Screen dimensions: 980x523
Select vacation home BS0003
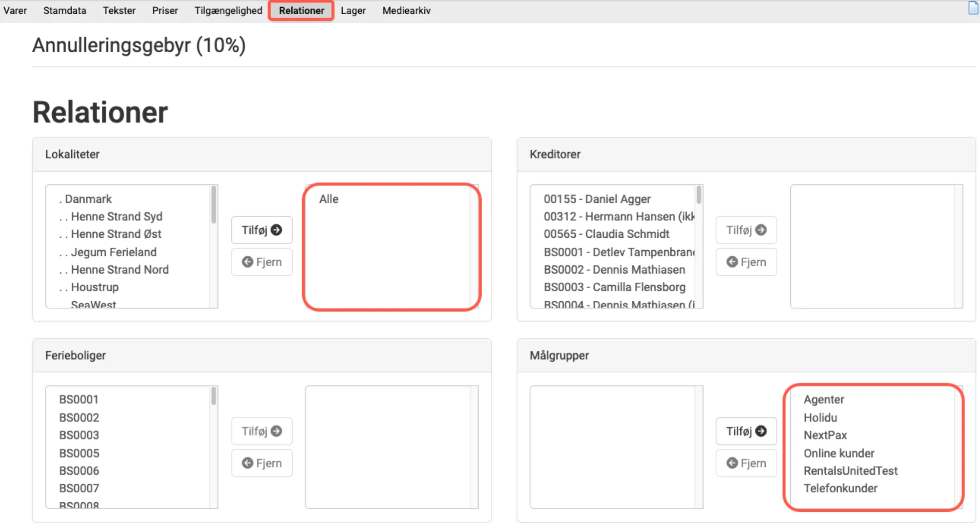79,435
